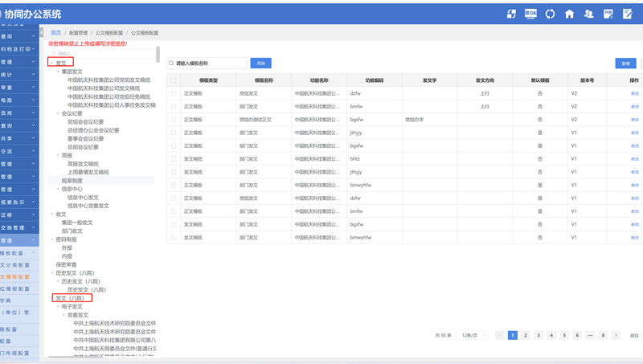Collapse the sidebar using the small arrow handle
The image size is (643, 364).
pos(42,32)
